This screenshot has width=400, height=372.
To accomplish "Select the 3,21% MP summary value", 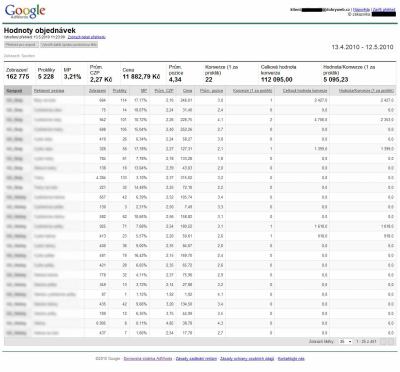I will pos(72,77).
